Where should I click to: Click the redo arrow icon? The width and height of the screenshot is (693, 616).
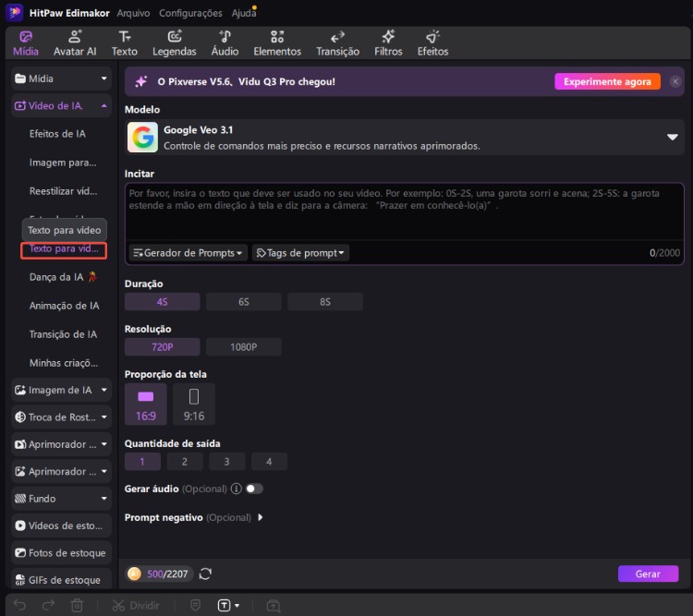(48, 605)
